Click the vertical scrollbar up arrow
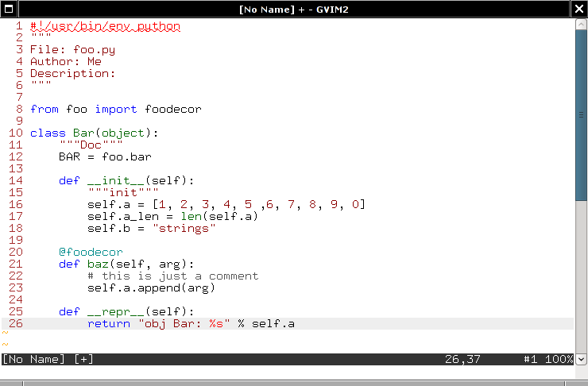The width and height of the screenshot is (588, 386). coord(581,25)
